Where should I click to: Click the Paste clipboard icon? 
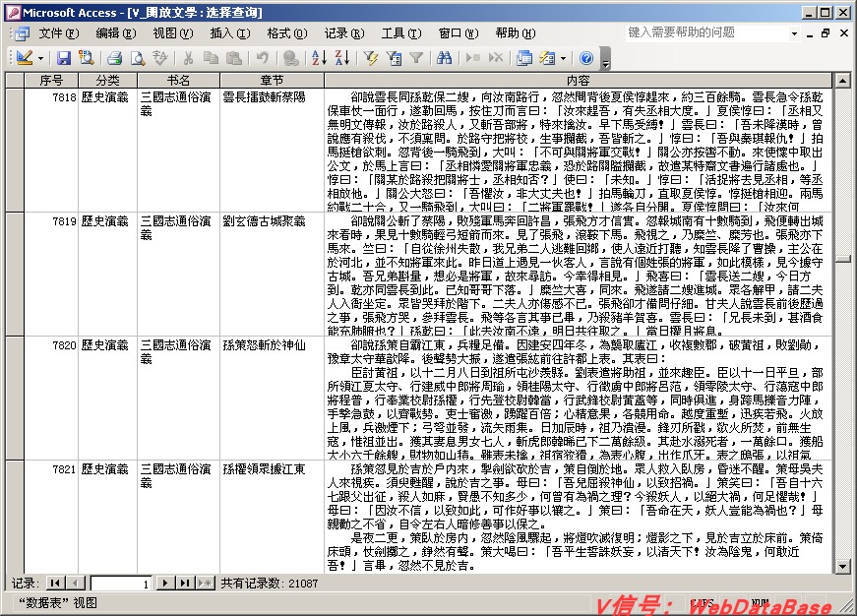234,57
